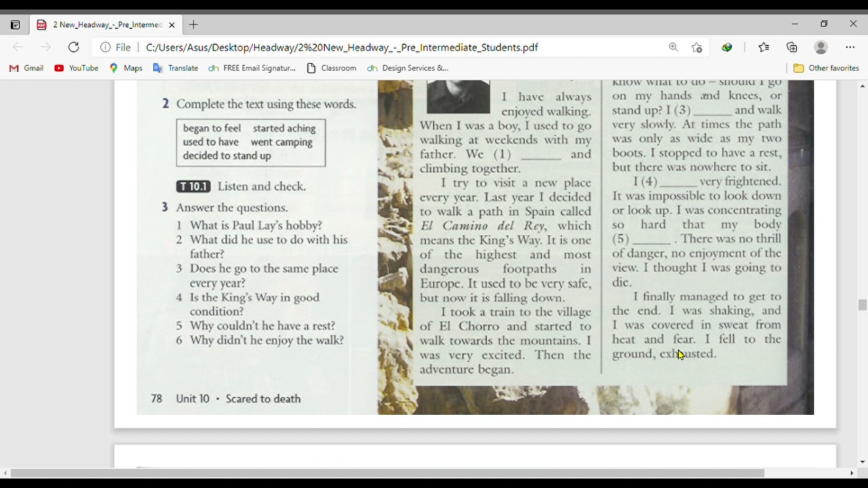This screenshot has height=488, width=868.
Task: Click the phrase "used to have"
Action: 211,142
